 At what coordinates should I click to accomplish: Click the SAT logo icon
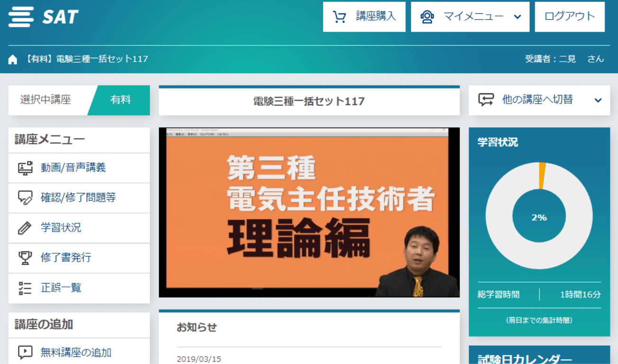(x=21, y=17)
